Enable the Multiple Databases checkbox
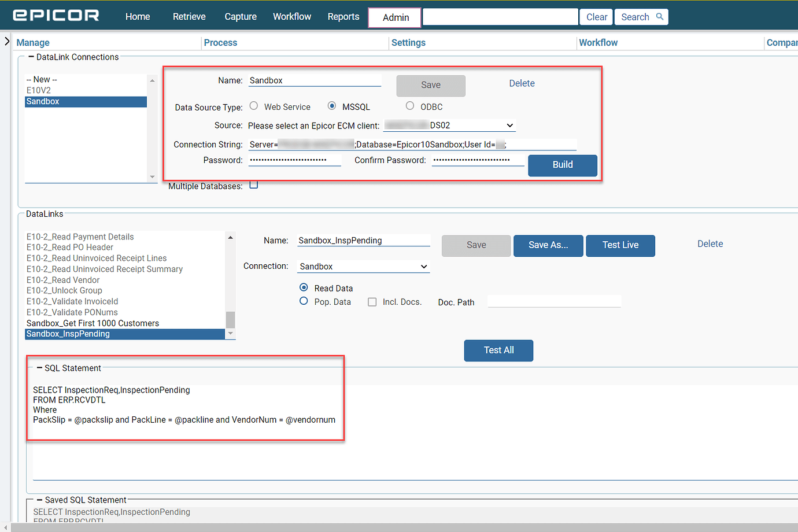 253,185
